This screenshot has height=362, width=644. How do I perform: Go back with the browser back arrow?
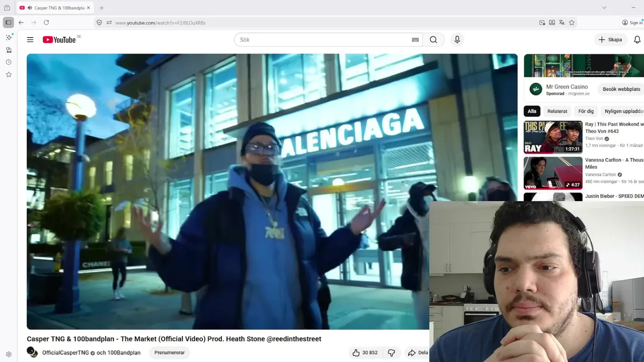point(21,23)
